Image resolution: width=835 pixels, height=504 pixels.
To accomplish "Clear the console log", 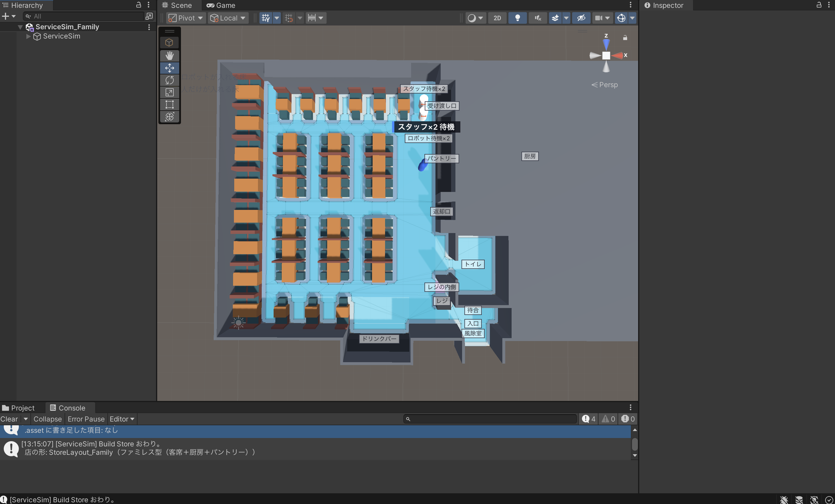I will 9,419.
